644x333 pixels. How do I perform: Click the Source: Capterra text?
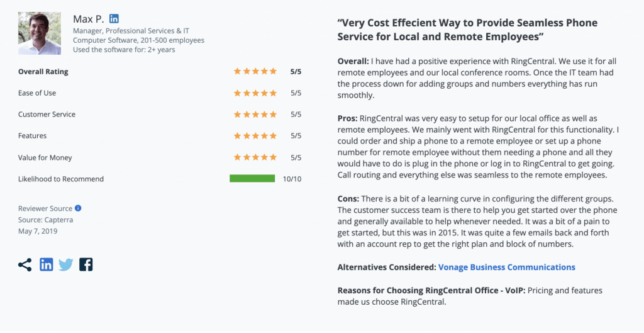[47, 220]
